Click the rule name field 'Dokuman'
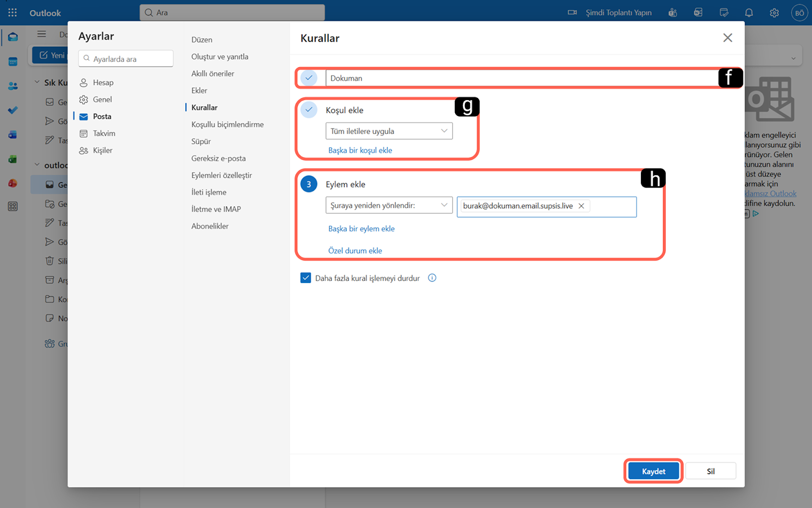The image size is (812, 508). pos(518,78)
